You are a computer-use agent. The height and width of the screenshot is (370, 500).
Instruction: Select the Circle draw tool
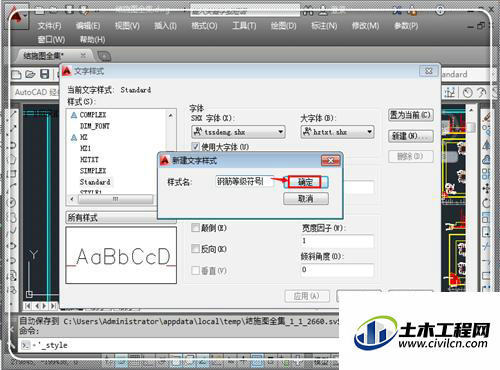[x=13, y=203]
